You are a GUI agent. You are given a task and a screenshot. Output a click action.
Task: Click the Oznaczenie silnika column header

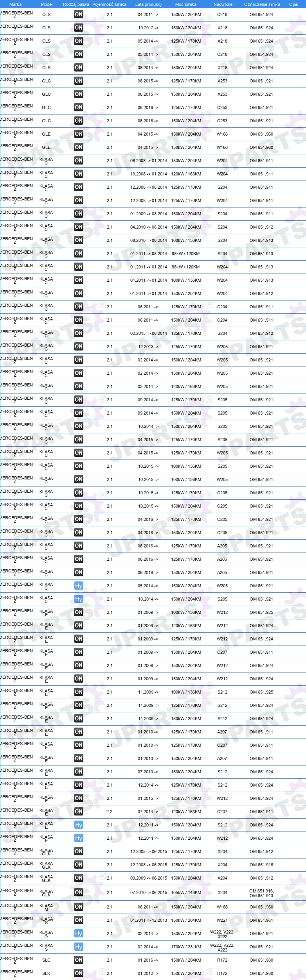[262, 4]
